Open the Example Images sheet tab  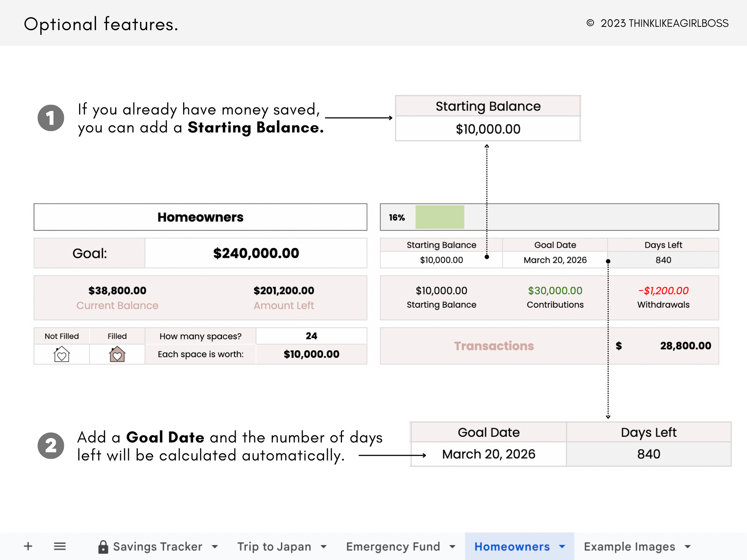(629, 547)
